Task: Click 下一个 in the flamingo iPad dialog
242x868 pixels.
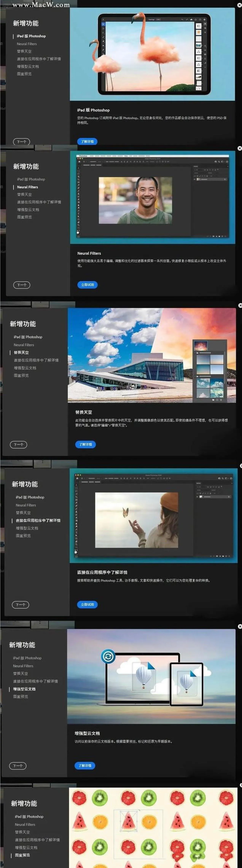Action: [21, 142]
